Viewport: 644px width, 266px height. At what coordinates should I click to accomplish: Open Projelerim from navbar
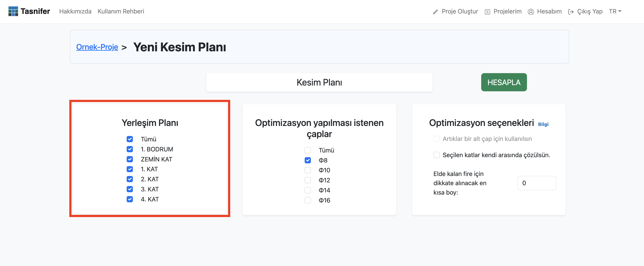point(507,12)
